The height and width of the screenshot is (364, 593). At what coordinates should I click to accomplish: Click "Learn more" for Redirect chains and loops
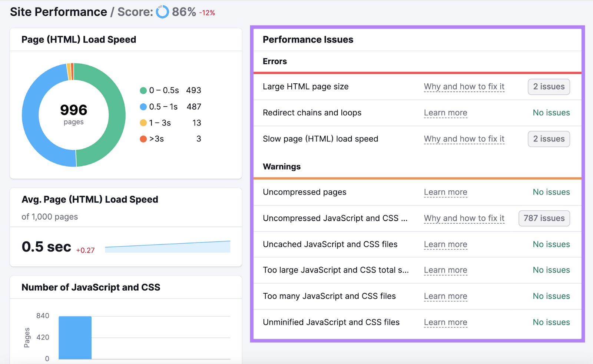click(x=445, y=113)
